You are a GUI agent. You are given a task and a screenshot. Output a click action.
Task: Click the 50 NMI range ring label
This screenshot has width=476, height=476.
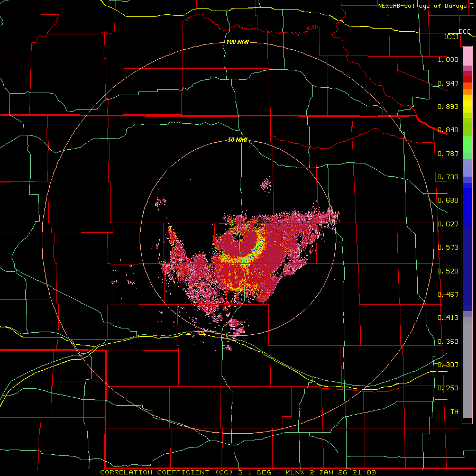coord(237,140)
